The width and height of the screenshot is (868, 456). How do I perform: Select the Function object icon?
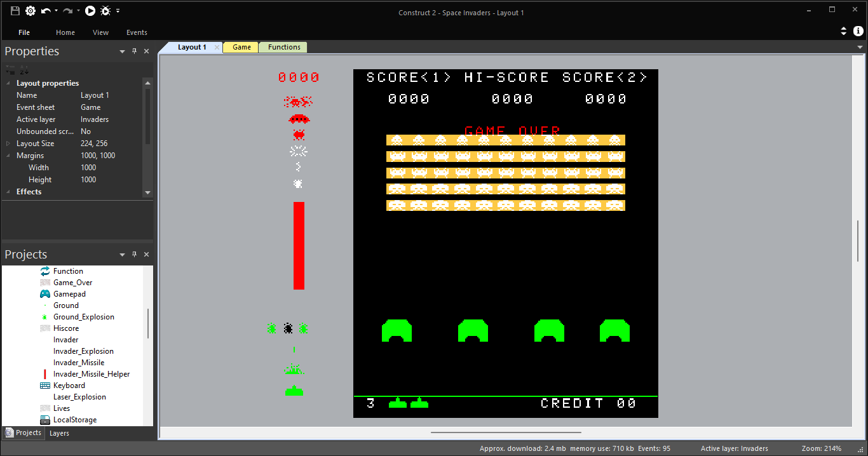[x=45, y=271]
